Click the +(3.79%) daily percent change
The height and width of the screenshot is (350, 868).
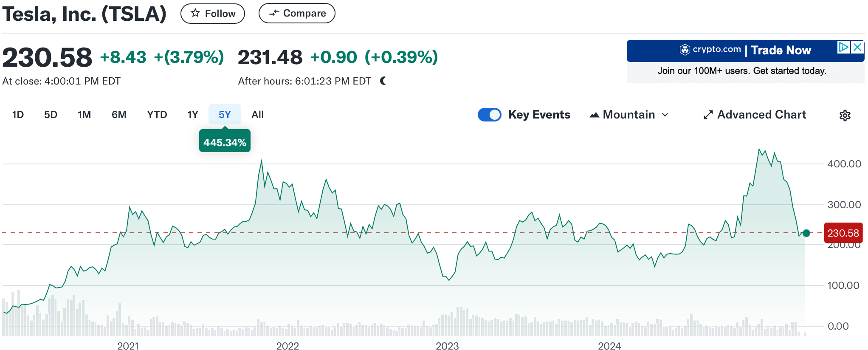pyautogui.click(x=189, y=57)
